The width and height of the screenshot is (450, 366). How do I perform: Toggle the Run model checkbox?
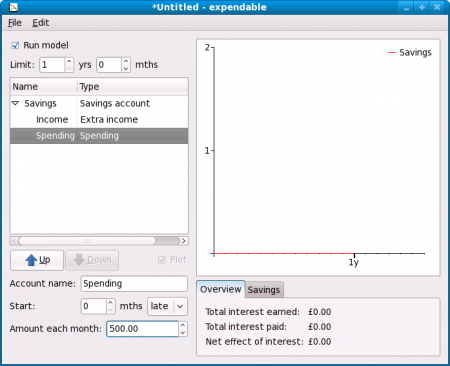tap(15, 45)
